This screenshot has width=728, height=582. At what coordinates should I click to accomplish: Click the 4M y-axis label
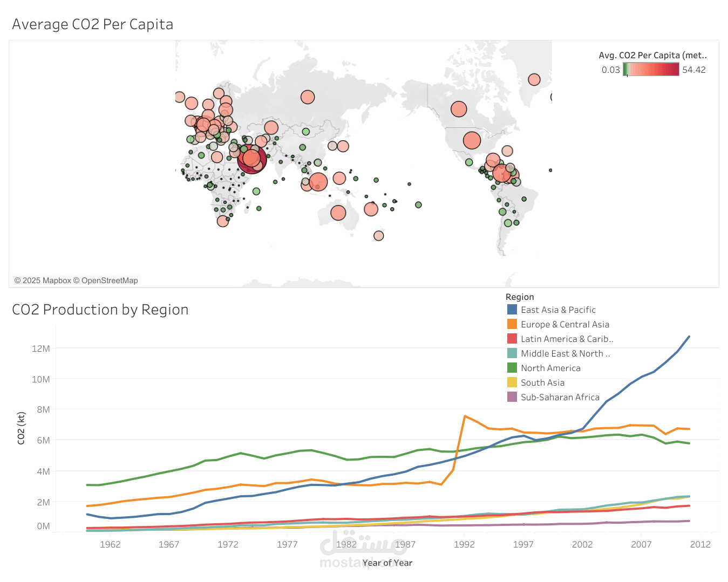[43, 471]
